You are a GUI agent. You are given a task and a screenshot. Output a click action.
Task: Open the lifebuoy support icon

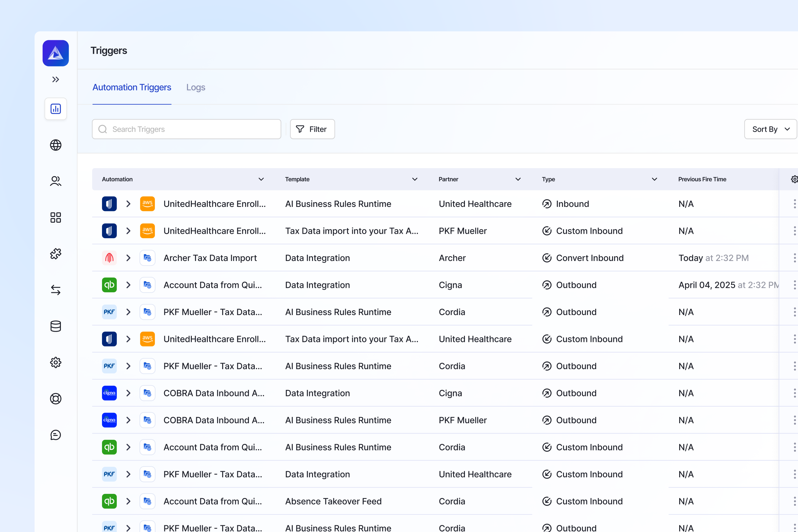point(56,399)
